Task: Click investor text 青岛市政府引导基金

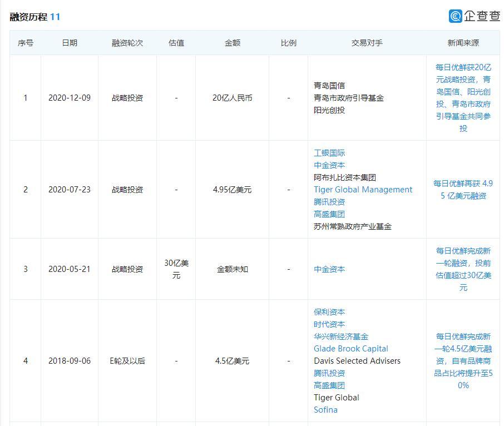Action: pos(349,98)
